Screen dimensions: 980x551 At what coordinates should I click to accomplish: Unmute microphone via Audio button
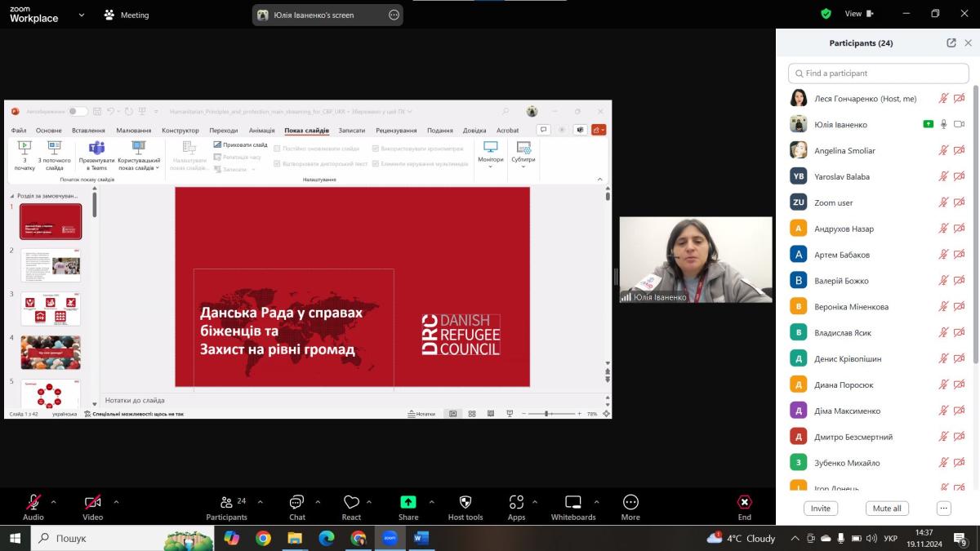[33, 502]
